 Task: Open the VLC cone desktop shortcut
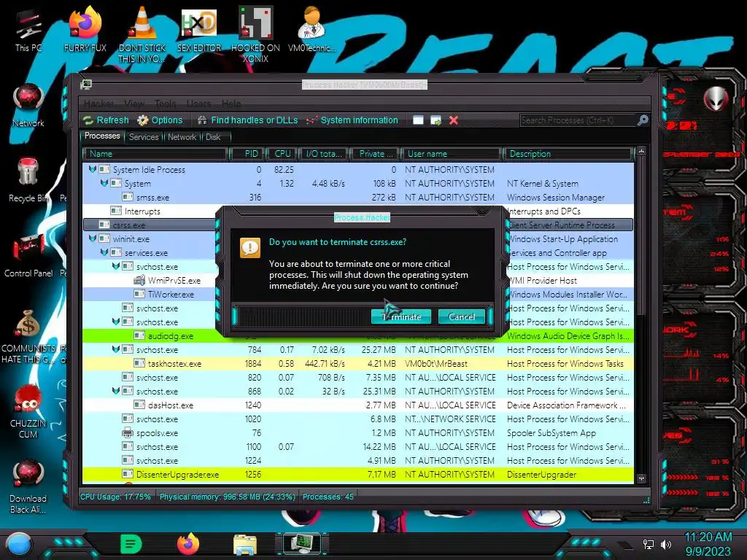(x=142, y=34)
